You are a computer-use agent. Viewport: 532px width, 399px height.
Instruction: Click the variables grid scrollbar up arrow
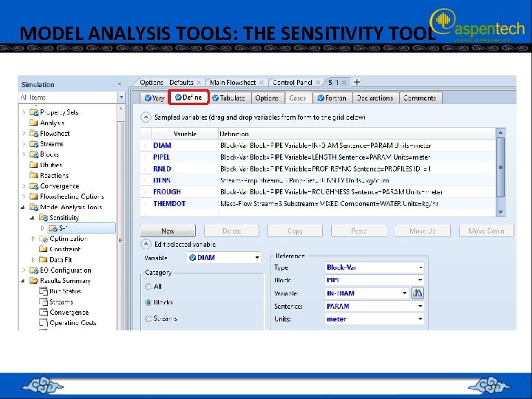(500, 132)
